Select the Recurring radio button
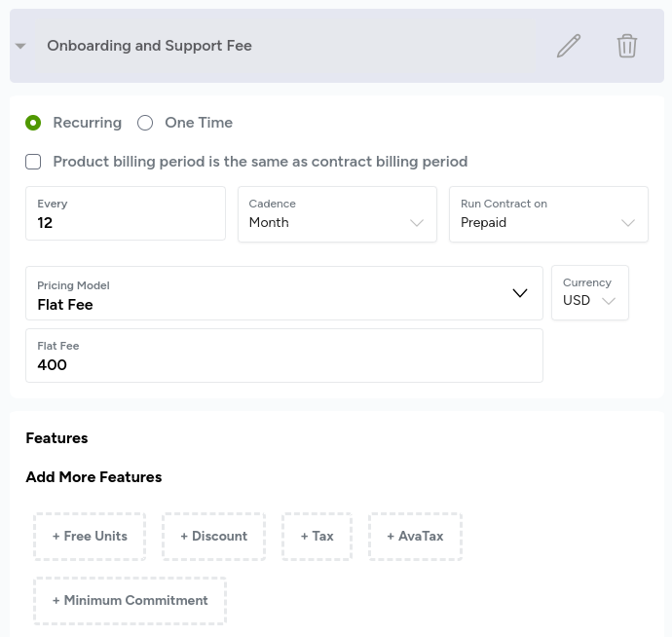 click(x=33, y=123)
